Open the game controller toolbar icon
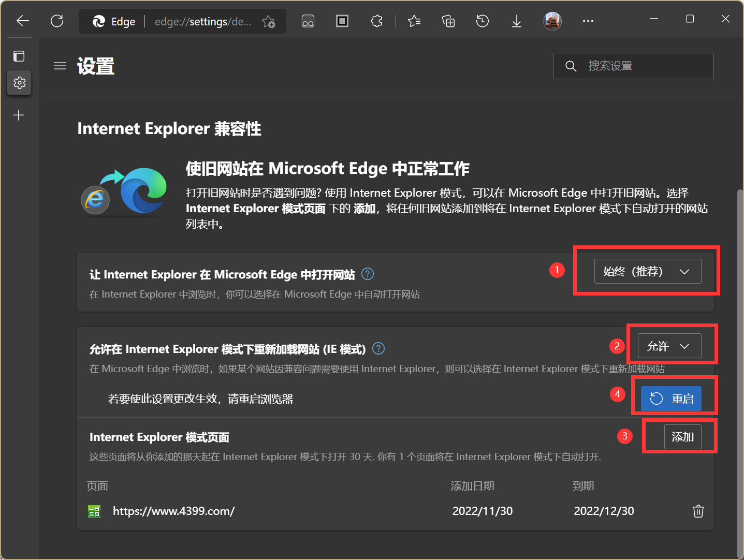This screenshot has height=560, width=744. (308, 21)
